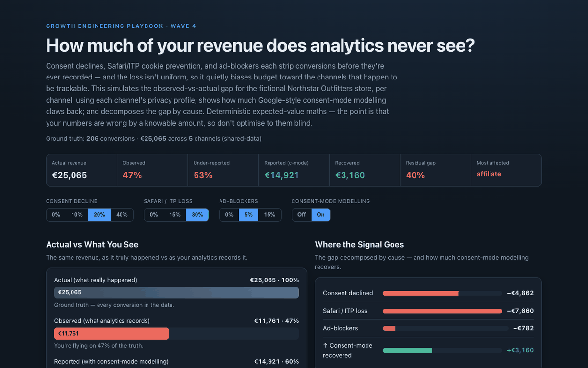The width and height of the screenshot is (588, 368).
Task: Click the Consent declined bar
Action: [420, 293]
